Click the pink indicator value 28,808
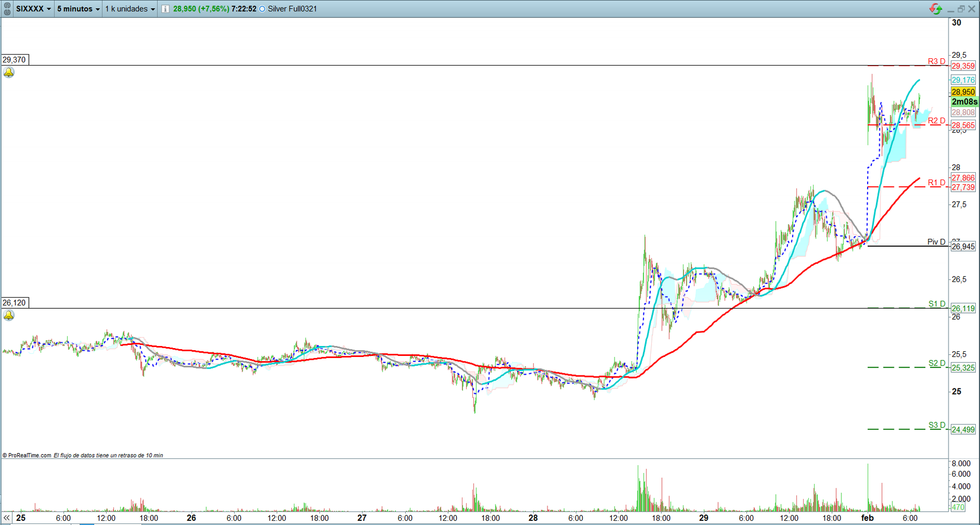Viewport: 980px width, 525px height. click(x=963, y=112)
